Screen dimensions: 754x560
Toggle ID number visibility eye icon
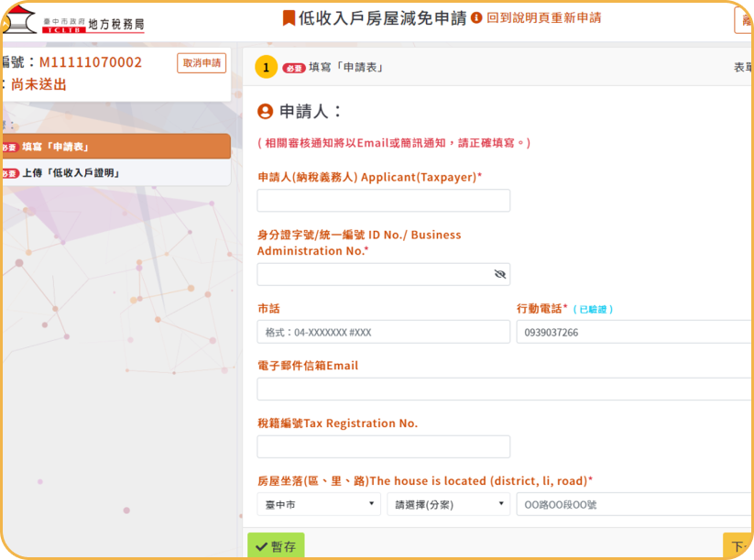(x=499, y=274)
